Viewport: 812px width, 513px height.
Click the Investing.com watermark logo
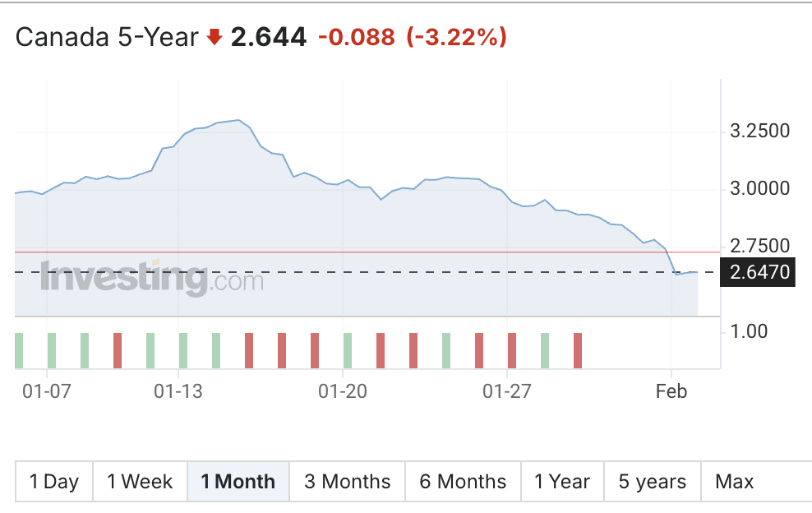coord(152,278)
